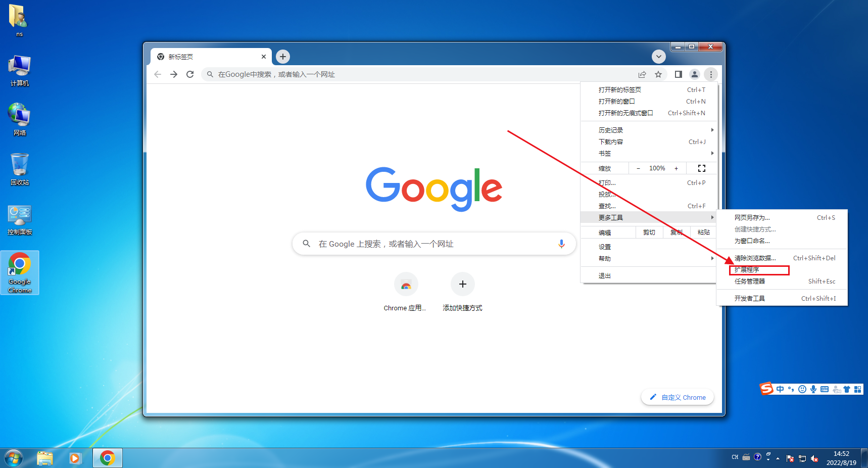This screenshot has height=468, width=868.
Task: Click the Chrome taskbar icon
Action: [x=107, y=458]
